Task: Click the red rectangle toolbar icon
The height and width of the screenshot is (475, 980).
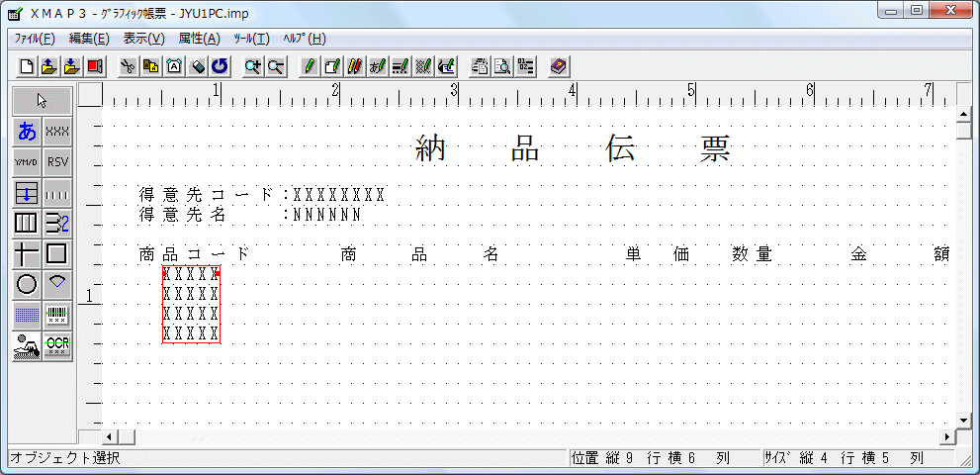Action: click(95, 65)
